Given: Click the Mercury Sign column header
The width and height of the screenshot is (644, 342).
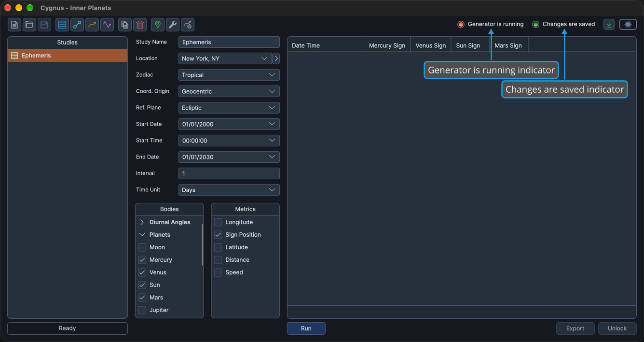Looking at the screenshot, I should (387, 45).
